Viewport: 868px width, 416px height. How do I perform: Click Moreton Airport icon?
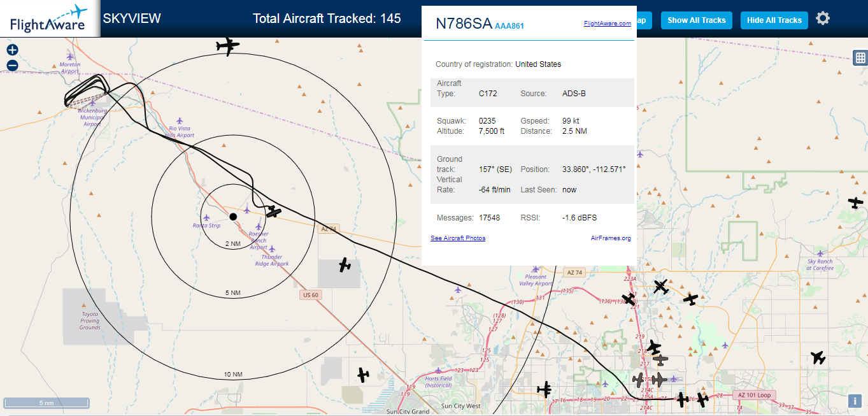70,57
